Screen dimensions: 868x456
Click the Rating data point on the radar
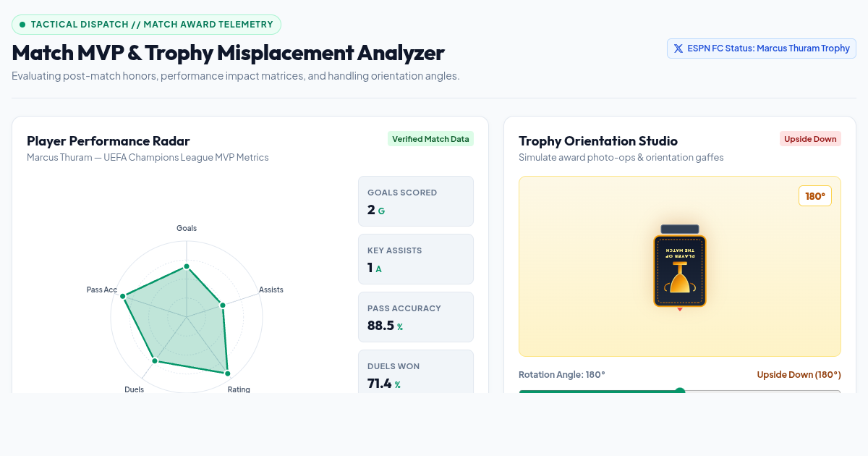pos(227,373)
